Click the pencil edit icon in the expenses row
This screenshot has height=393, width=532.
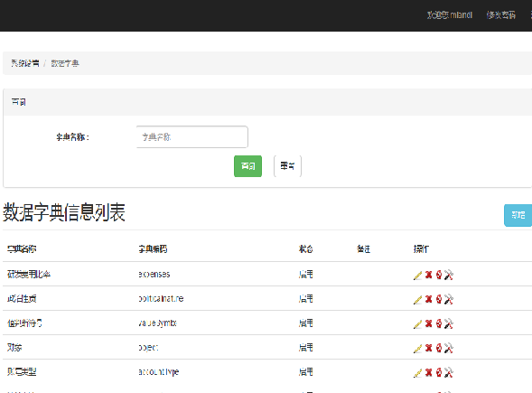point(417,275)
